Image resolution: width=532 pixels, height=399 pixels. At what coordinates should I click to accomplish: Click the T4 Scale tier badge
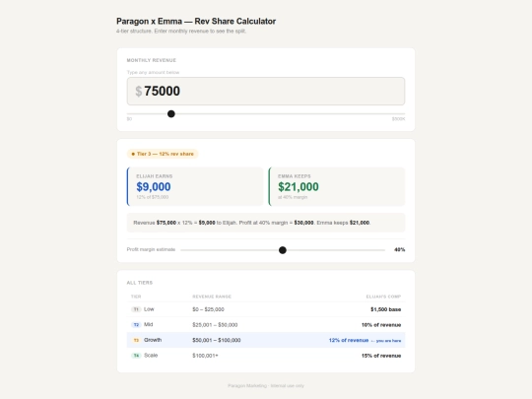point(136,356)
